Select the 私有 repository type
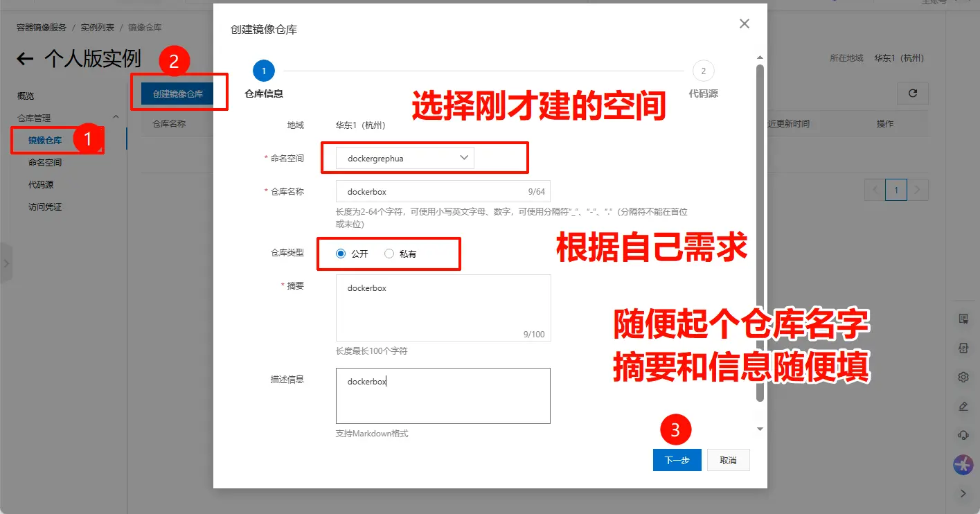980x514 pixels. 389,254
